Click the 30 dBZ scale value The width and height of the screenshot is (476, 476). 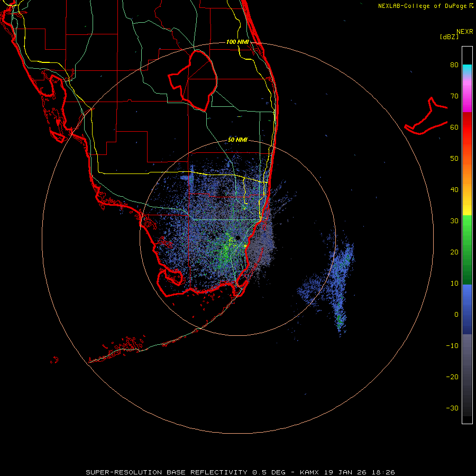(454, 221)
